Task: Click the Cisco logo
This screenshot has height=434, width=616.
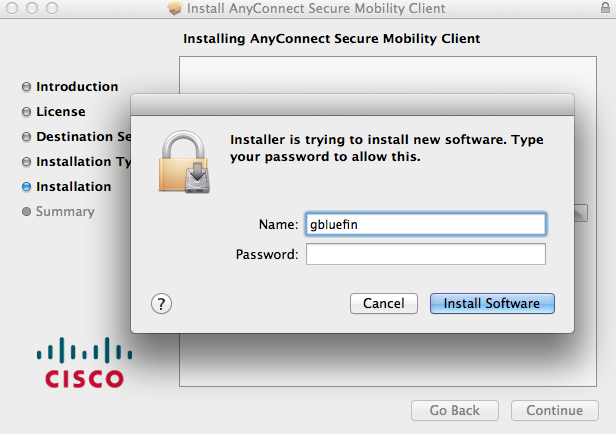Action: click(84, 363)
